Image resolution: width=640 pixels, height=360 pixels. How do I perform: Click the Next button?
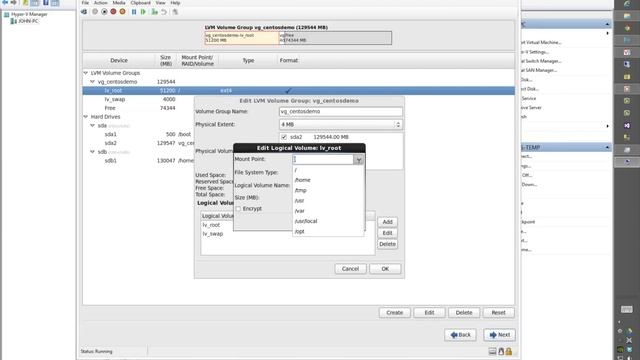[x=500, y=335]
